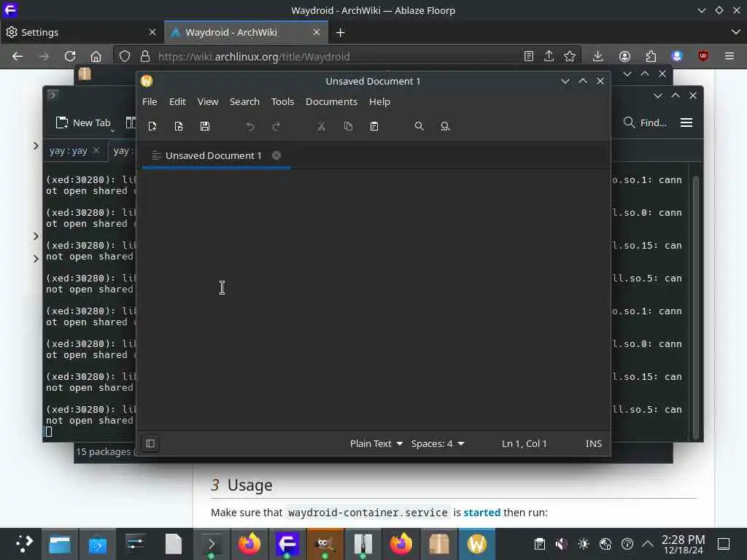747x560 pixels.
Task: Open the Plain Text language dropdown
Action: coord(376,443)
